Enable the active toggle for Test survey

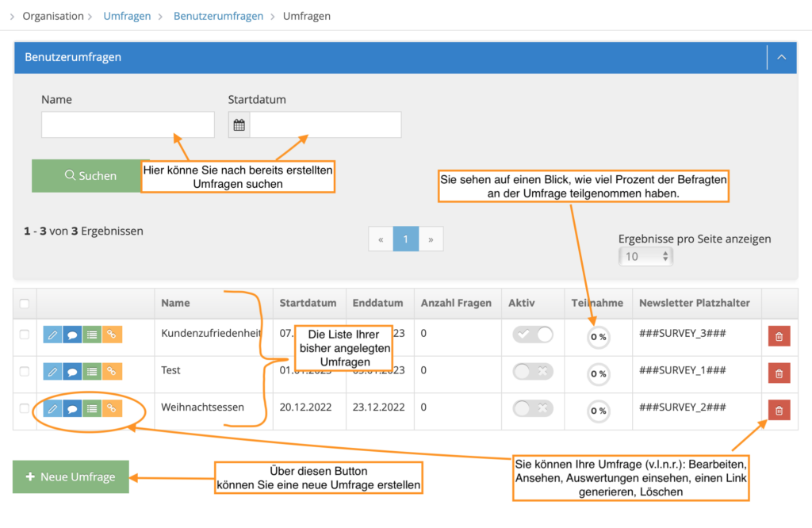click(x=533, y=371)
